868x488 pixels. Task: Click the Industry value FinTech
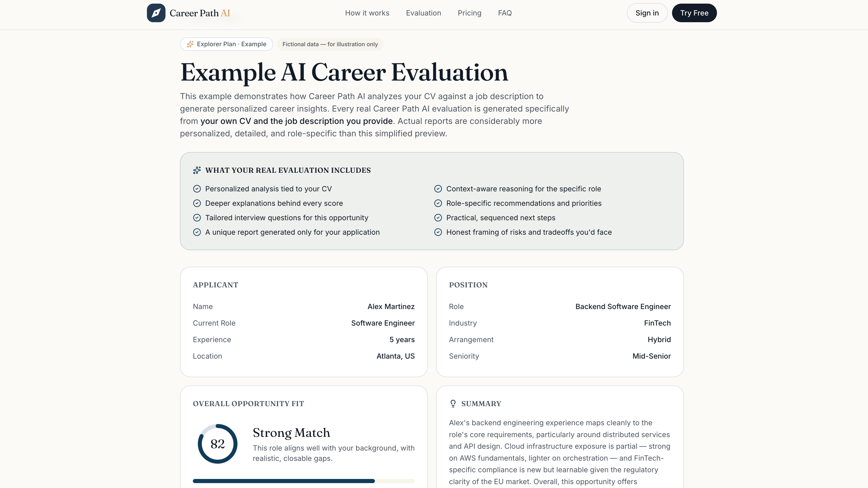[x=657, y=323]
